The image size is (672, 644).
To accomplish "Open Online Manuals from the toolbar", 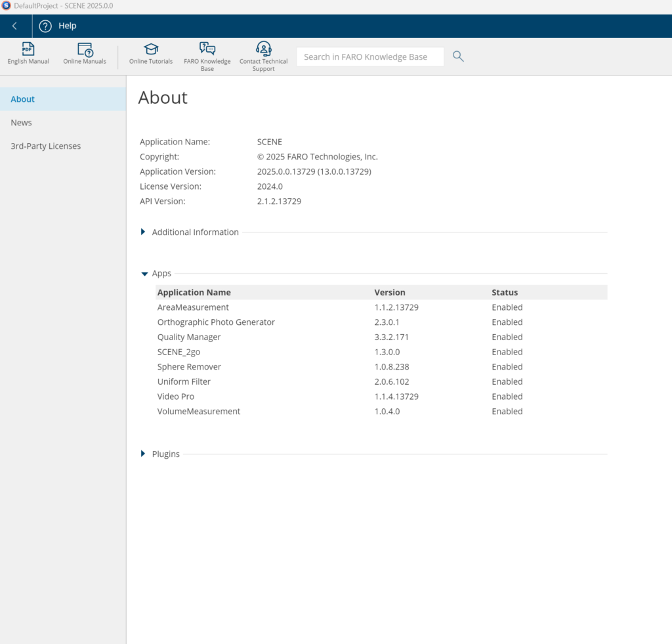I will (85, 50).
